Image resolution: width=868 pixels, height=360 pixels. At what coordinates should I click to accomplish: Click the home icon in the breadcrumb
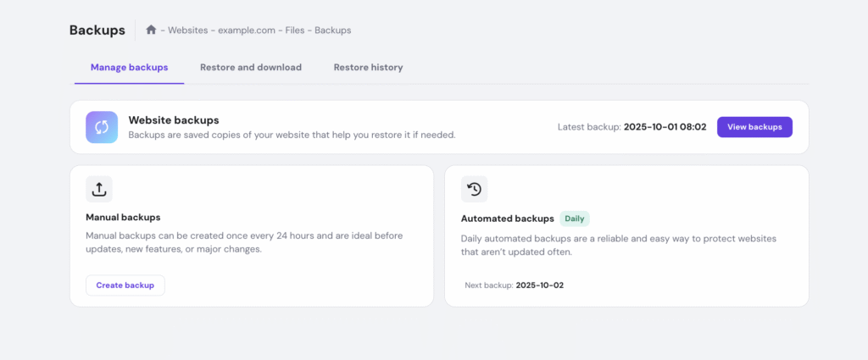coord(151,30)
